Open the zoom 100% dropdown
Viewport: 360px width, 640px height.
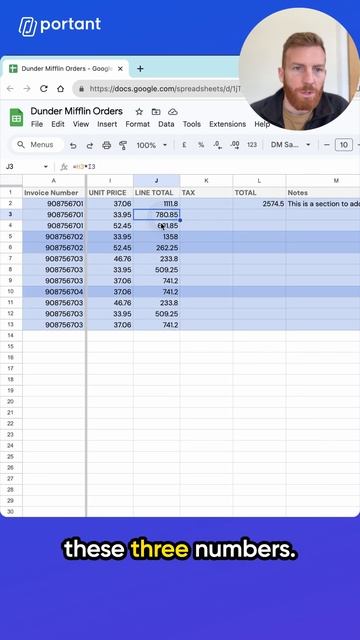[x=152, y=145]
